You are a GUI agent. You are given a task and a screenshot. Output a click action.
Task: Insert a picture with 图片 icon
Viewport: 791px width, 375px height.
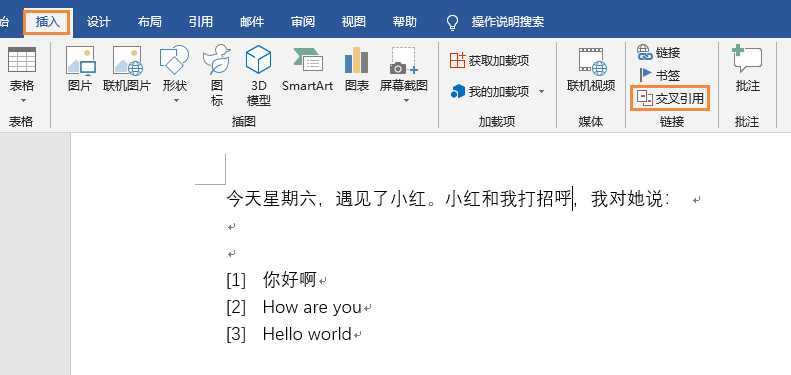tap(80, 61)
